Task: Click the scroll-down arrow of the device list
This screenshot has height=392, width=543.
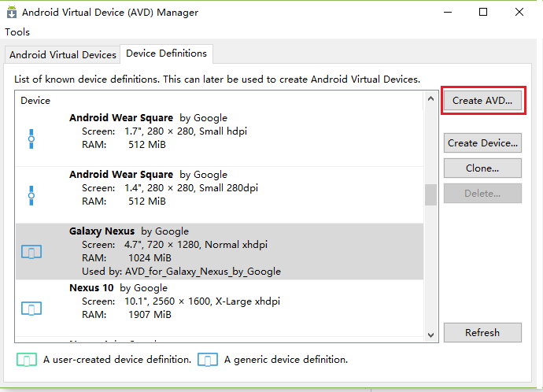Action: pos(430,335)
